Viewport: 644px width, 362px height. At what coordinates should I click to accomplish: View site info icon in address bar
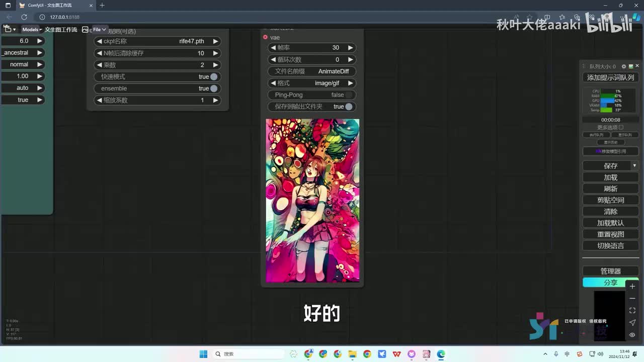(42, 17)
